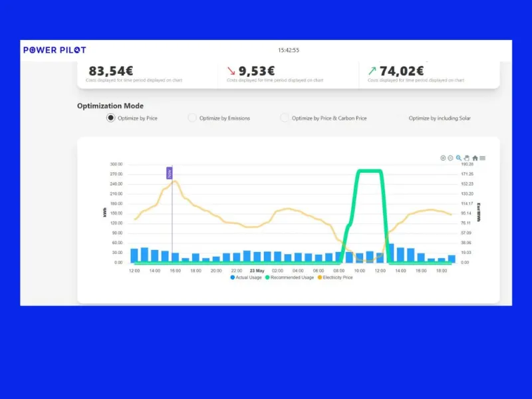Choose the Optimize by including Solar option
532x399 pixels.
click(440, 118)
